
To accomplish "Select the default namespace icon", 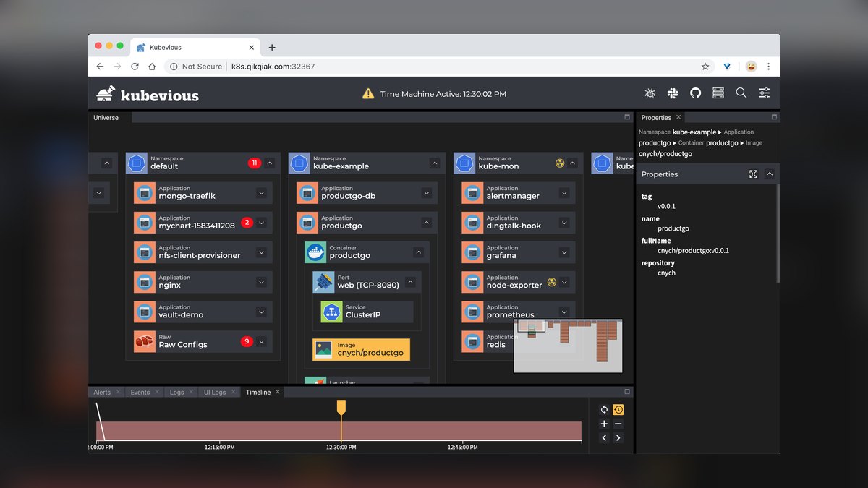I will [137, 163].
